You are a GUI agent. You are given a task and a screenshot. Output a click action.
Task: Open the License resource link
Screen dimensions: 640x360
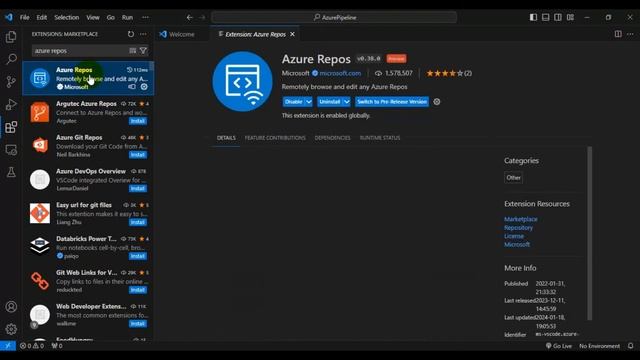coord(514,236)
